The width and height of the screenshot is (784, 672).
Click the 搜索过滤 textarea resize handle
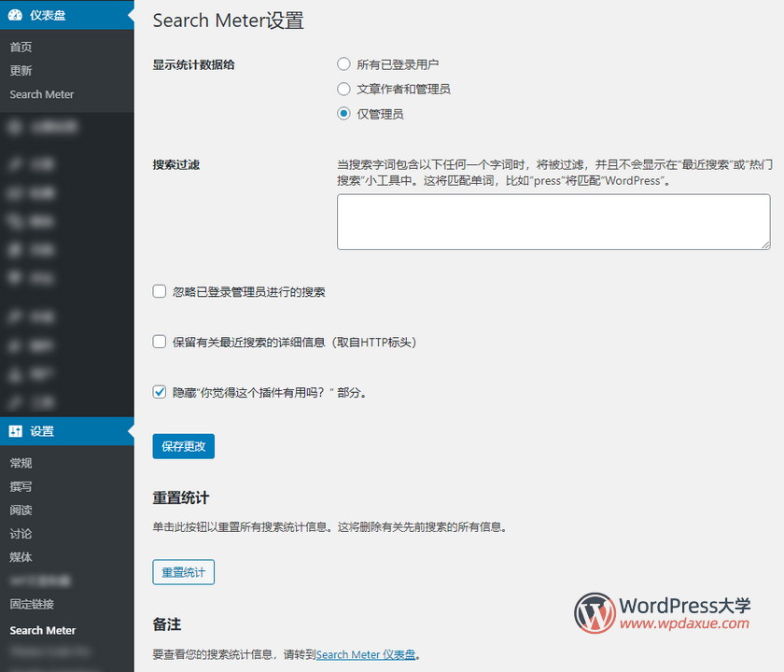pos(764,244)
